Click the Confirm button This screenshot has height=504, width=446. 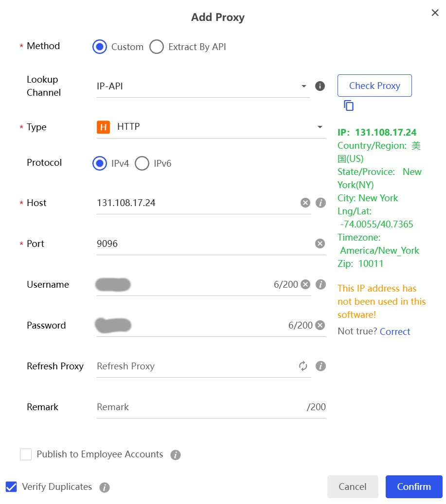[x=414, y=487]
